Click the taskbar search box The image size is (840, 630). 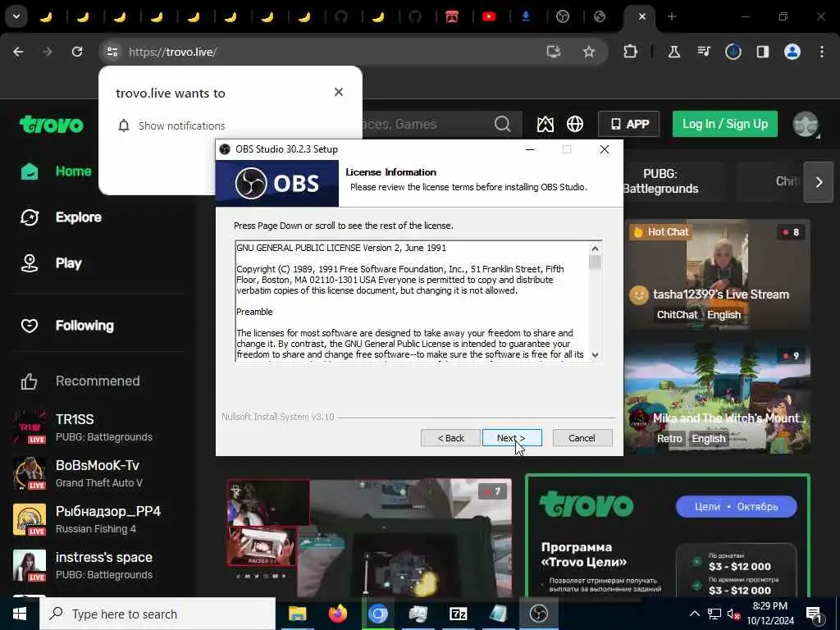[158, 614]
